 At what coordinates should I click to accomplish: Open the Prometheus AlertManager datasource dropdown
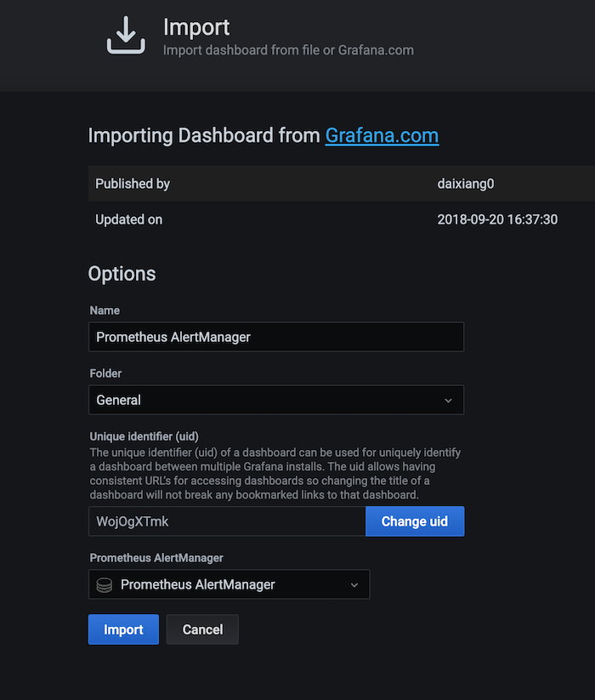[229, 585]
